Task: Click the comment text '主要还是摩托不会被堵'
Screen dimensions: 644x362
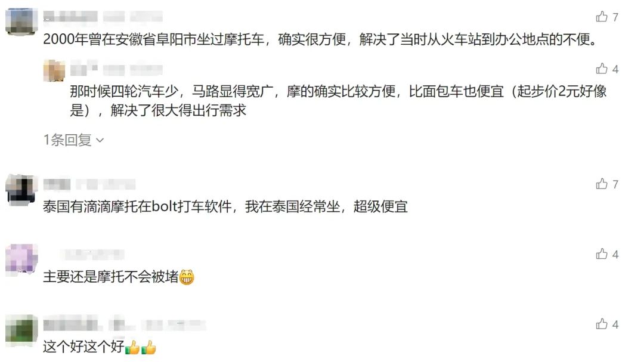Action: [x=111, y=277]
